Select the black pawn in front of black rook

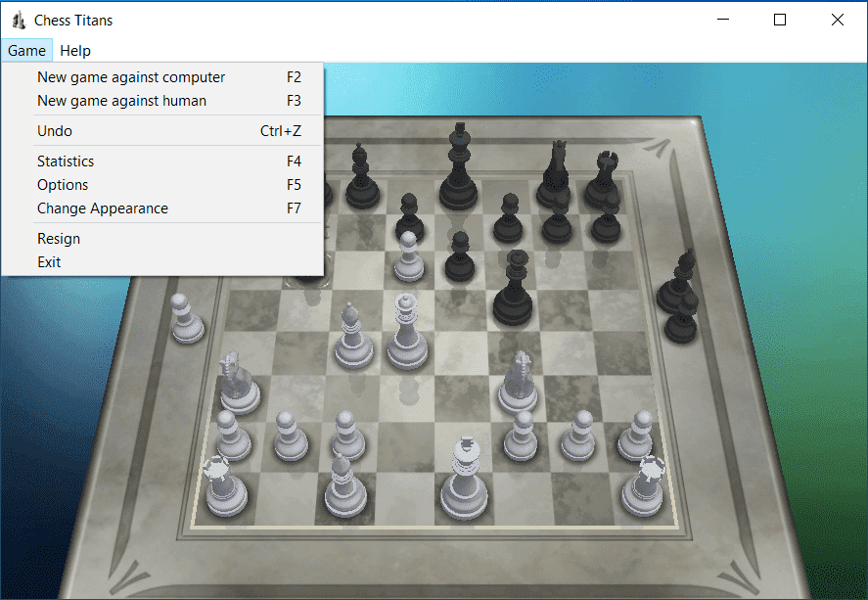[606, 218]
